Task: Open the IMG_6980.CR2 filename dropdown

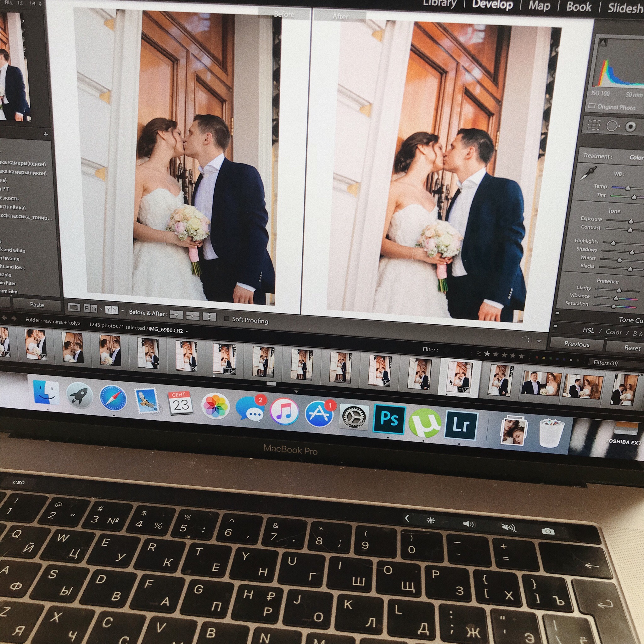Action: point(187,331)
